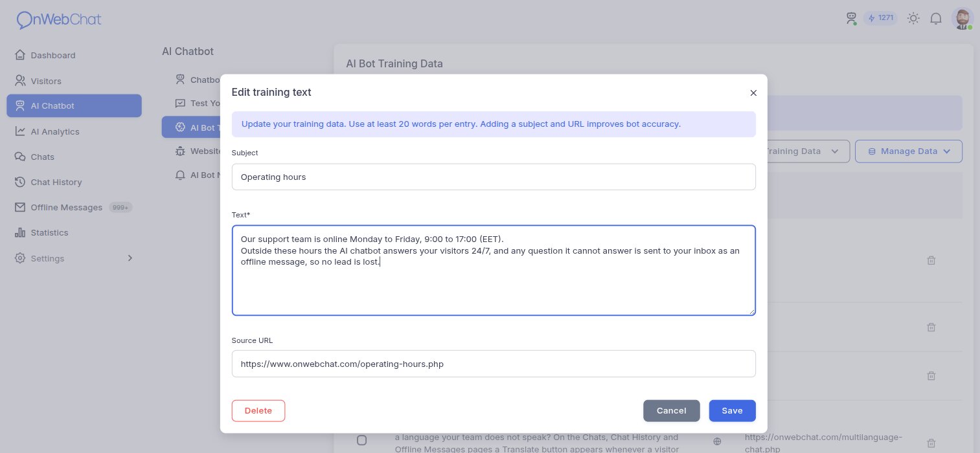The image size is (980, 453).
Task: Click the bot status icon in header
Action: click(851, 19)
